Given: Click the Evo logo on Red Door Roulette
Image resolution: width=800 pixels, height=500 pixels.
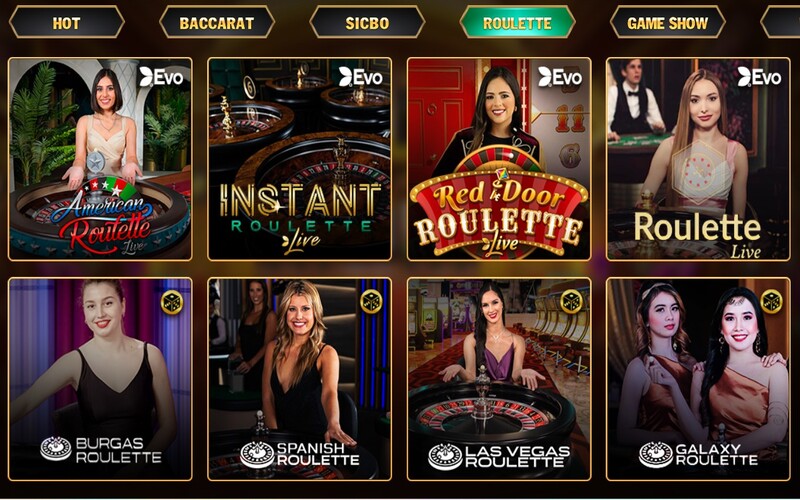Looking at the screenshot, I should click(560, 77).
